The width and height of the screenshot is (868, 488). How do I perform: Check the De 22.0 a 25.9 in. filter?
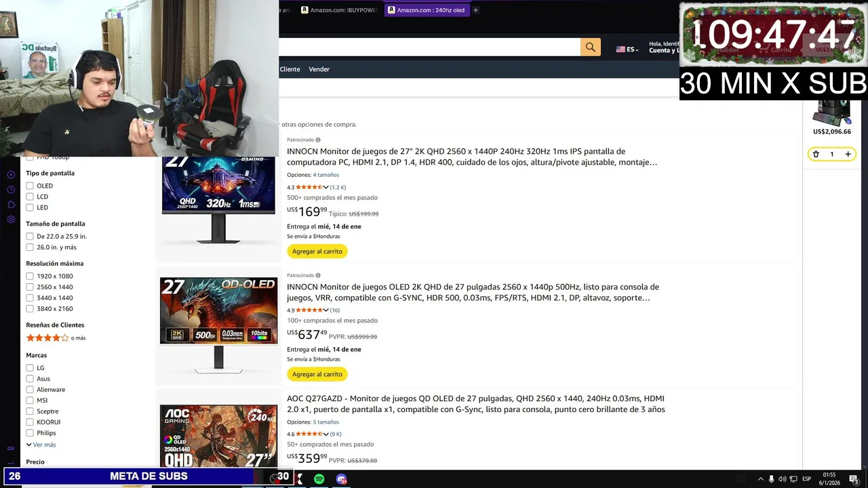click(x=30, y=237)
